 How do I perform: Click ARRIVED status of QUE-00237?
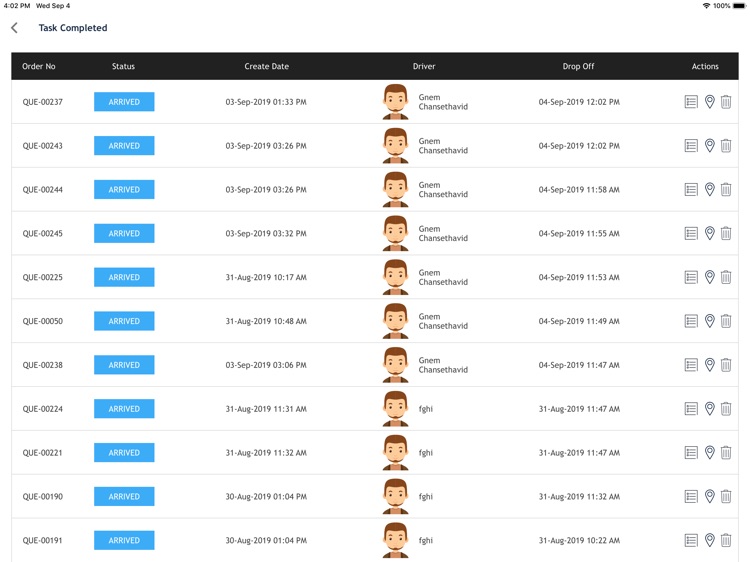pyautogui.click(x=124, y=102)
